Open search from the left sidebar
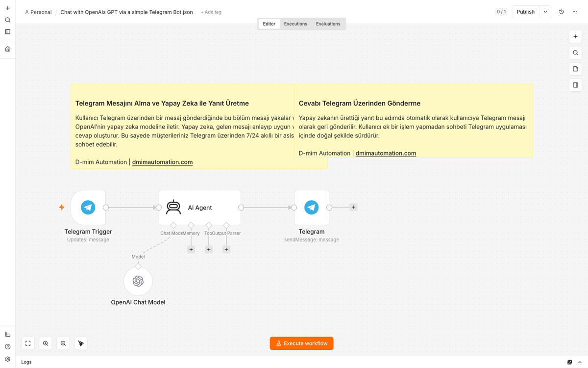Image resolution: width=588 pixels, height=368 pixels. [7, 20]
